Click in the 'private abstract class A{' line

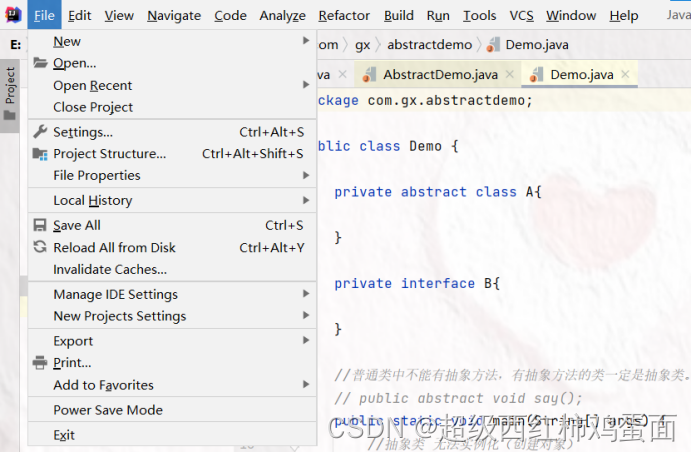tap(438, 192)
